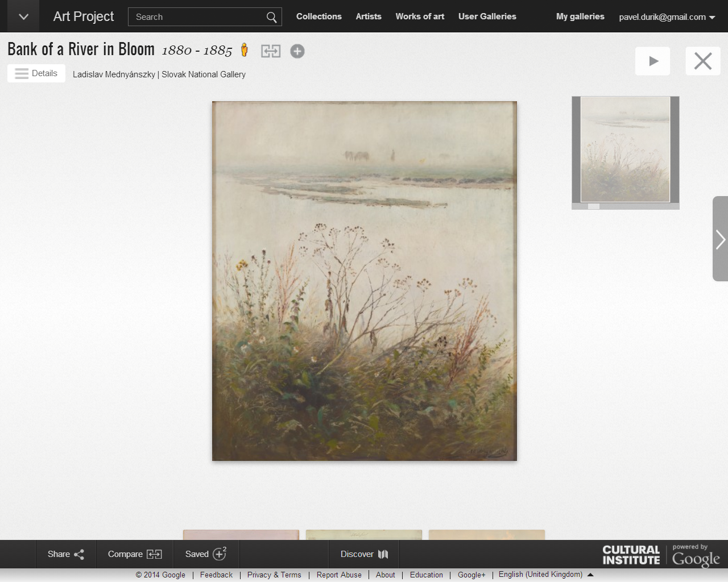Viewport: 728px width, 582px height.
Task: Click the compare icon beside the title
Action: [x=271, y=51]
